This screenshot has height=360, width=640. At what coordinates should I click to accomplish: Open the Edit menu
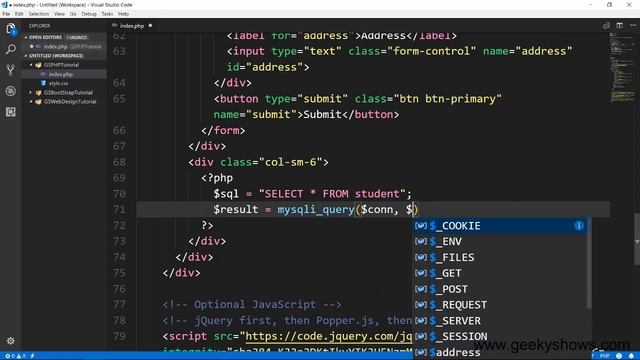coord(19,14)
